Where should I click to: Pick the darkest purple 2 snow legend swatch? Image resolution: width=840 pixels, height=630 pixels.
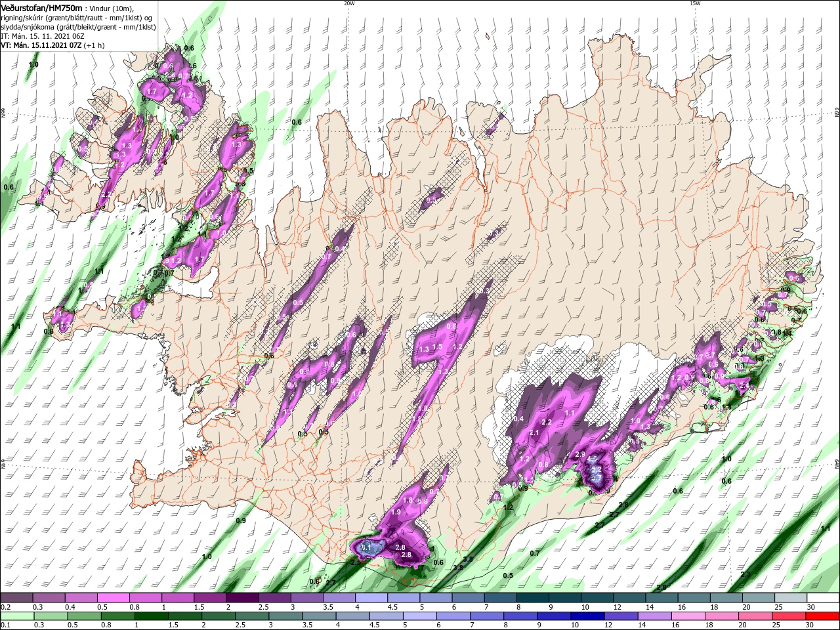[241, 598]
